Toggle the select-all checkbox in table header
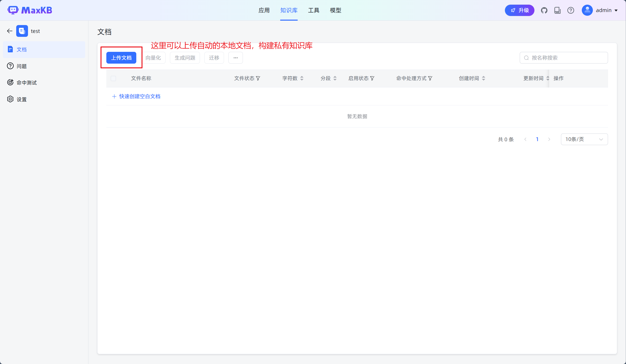The height and width of the screenshot is (364, 626). [x=113, y=79]
